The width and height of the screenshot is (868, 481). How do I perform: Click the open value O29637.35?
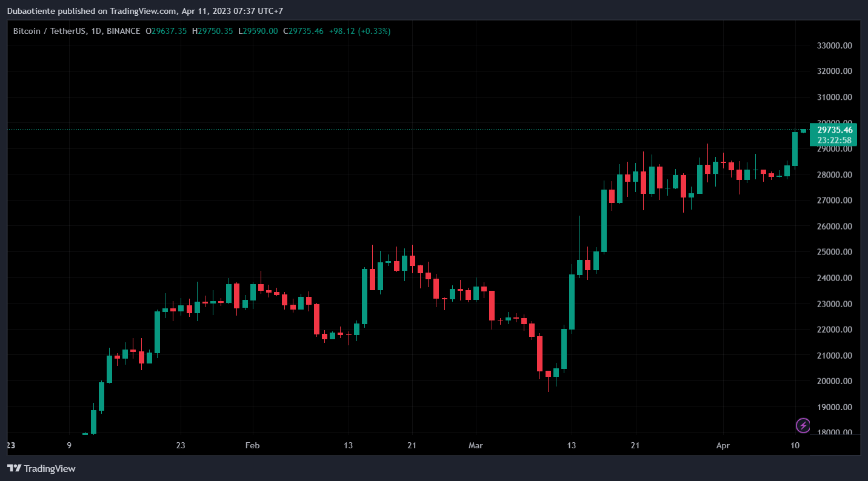click(166, 31)
